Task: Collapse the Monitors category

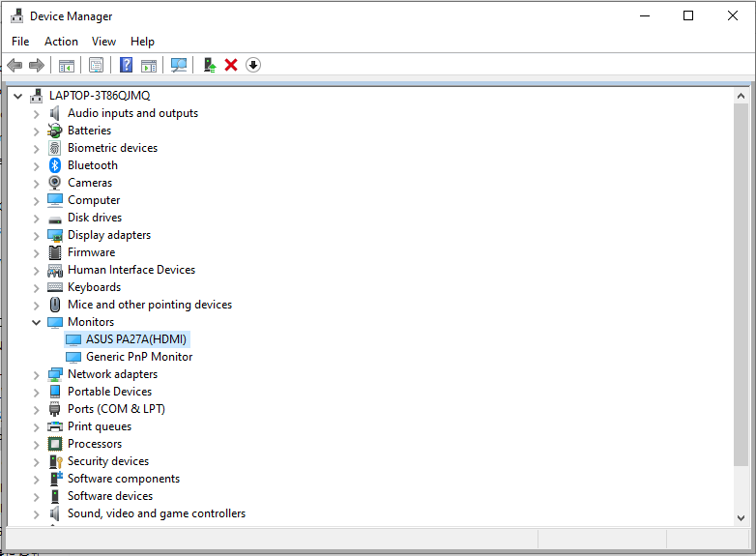Action: (36, 322)
